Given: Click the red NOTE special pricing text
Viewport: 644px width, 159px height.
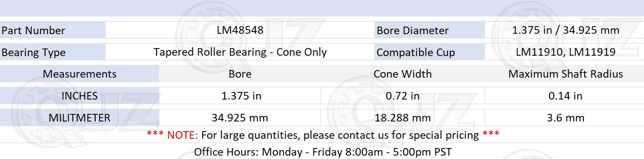Looking at the screenshot, I should (323, 135).
